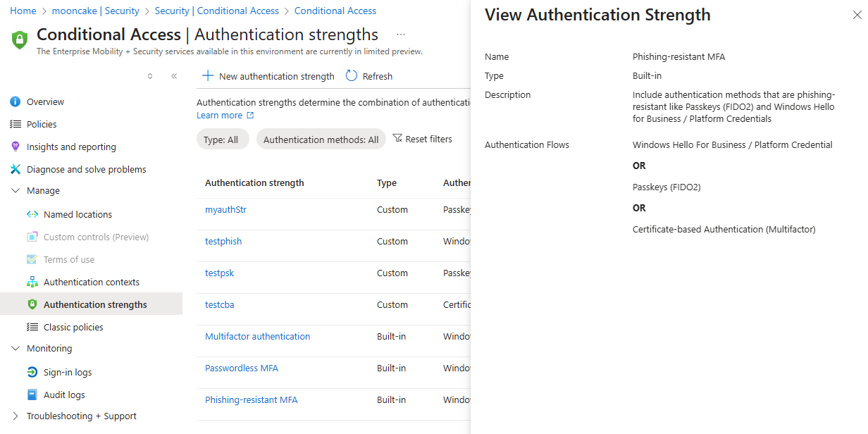Reset filters on the strengths list

(423, 139)
